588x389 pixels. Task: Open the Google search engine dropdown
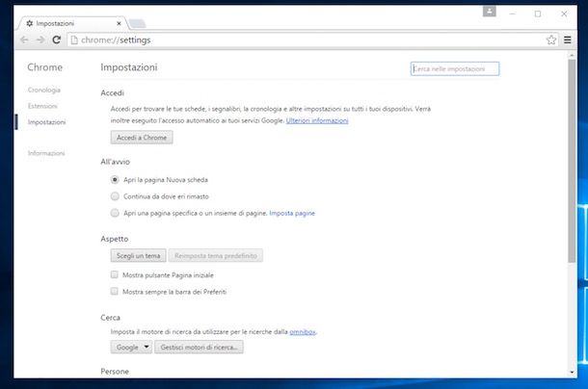coord(132,347)
